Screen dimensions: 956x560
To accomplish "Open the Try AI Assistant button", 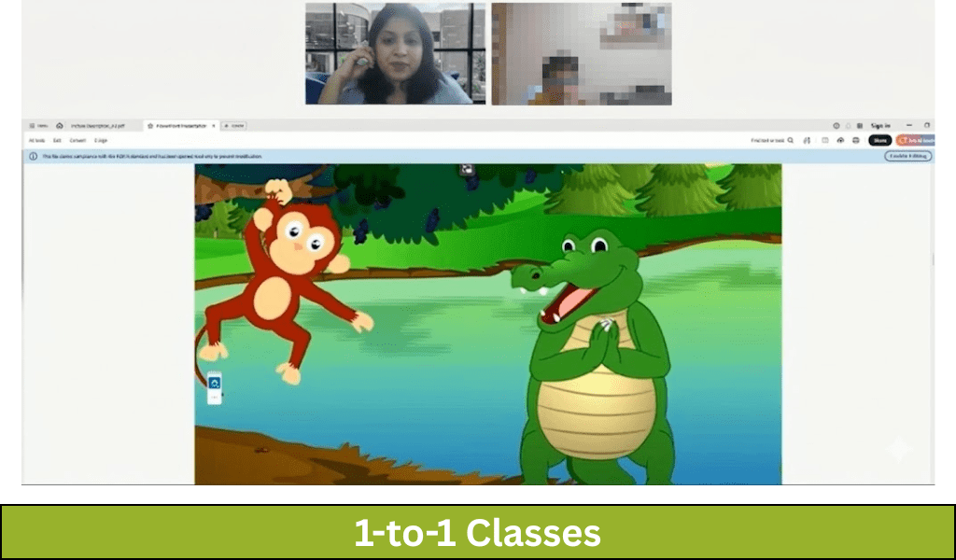I will click(x=915, y=140).
